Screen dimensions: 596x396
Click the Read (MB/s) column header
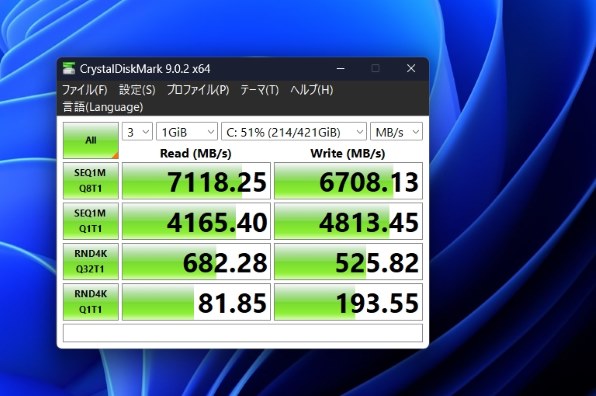(196, 154)
